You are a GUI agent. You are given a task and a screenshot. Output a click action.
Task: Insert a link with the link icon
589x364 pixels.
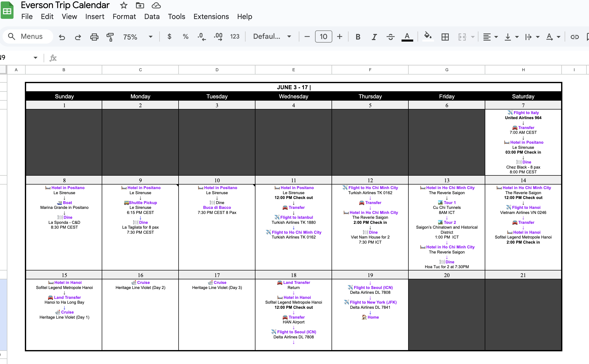[575, 37]
